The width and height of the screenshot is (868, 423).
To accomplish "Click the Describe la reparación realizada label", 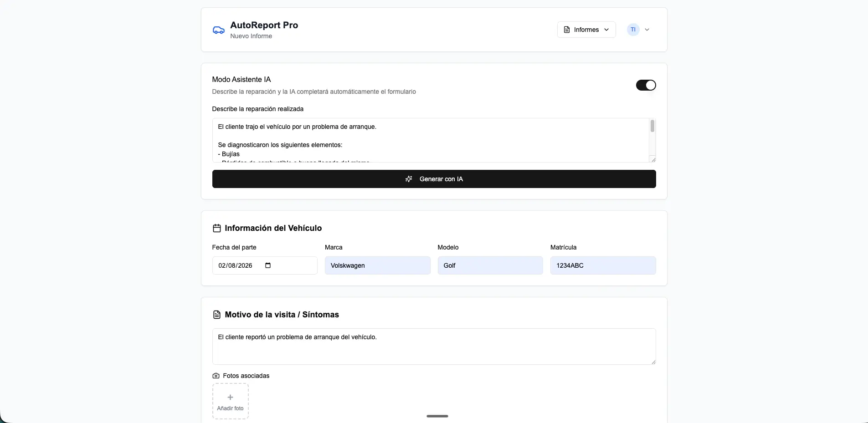I will 258,109.
